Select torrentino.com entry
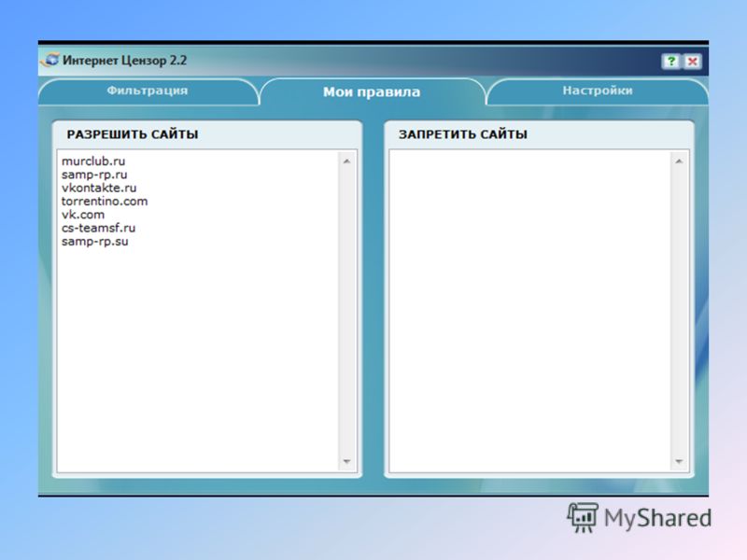Screen dimensions: 747x560 (105, 201)
